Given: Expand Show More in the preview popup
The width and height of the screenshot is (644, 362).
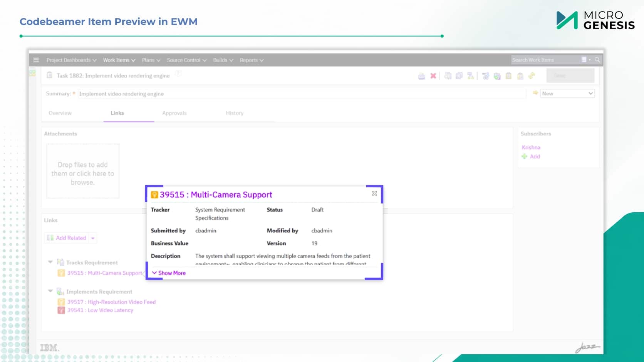Looking at the screenshot, I should point(169,273).
